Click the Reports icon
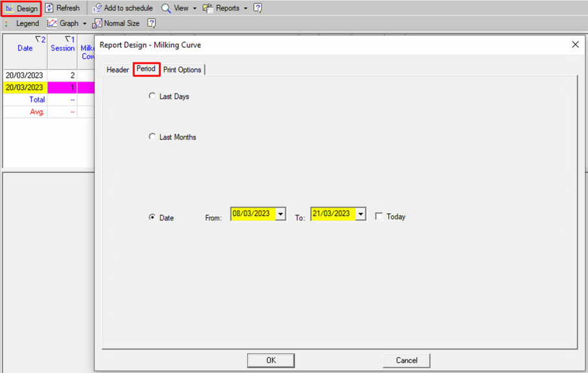Viewport: 588px width, 373px height. (x=207, y=8)
